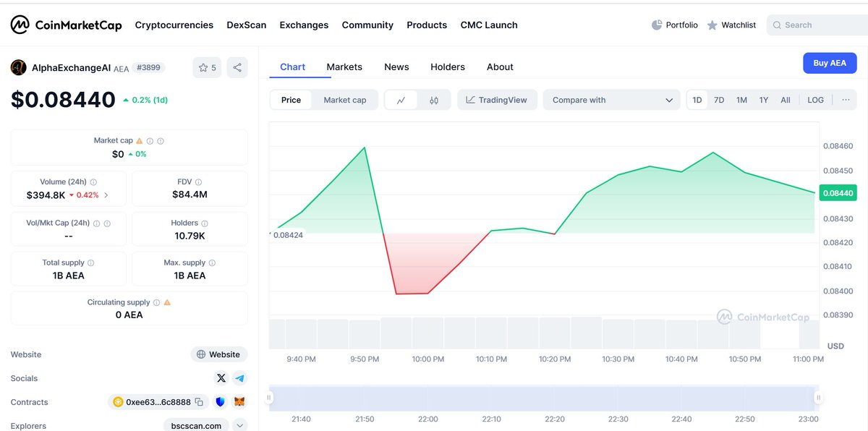Grab the left range slider handle
The height and width of the screenshot is (431, 868).
click(269, 397)
